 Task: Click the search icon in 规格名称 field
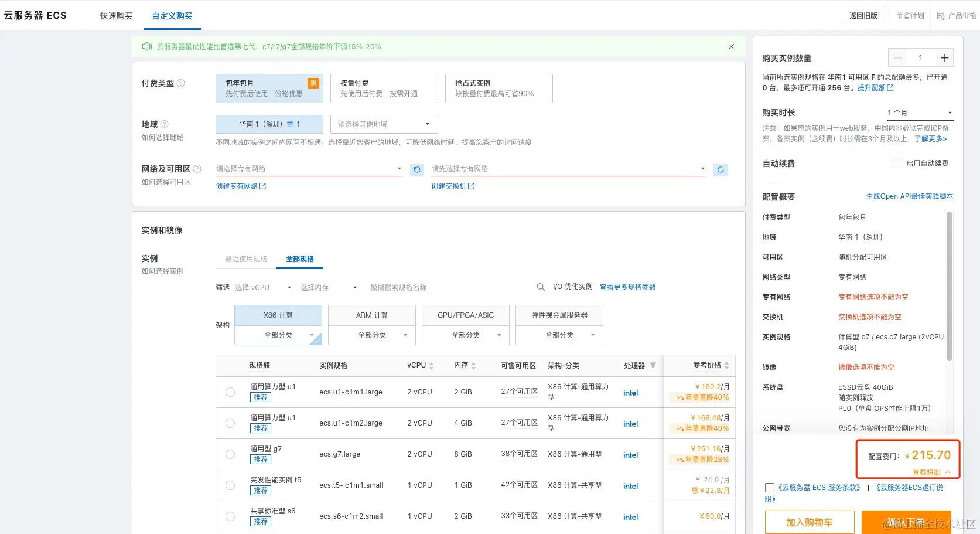point(541,287)
